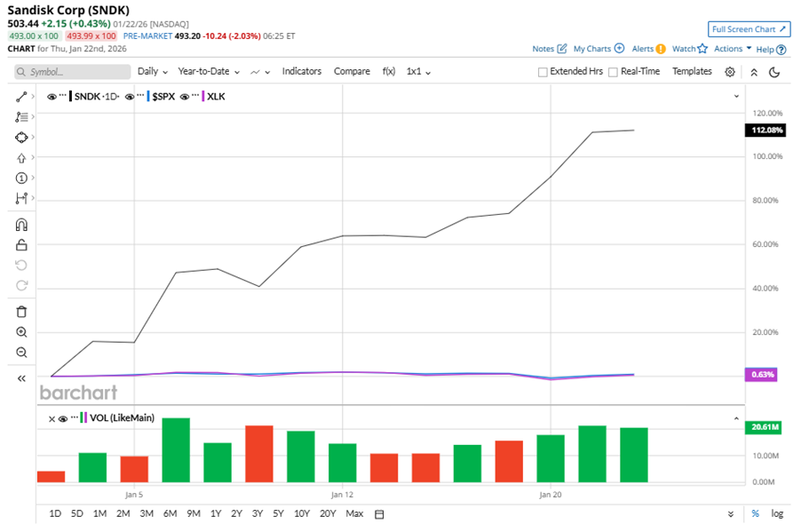Add chart to My Charts plus icon
Image resolution: width=801 pixels, height=532 pixels.
pos(619,48)
